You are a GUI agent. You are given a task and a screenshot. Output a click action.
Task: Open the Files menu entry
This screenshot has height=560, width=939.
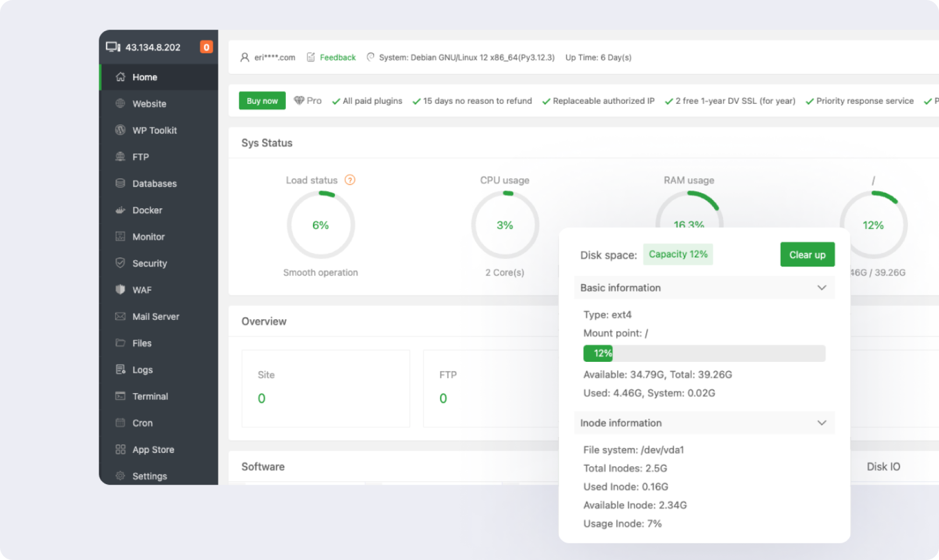[142, 343]
